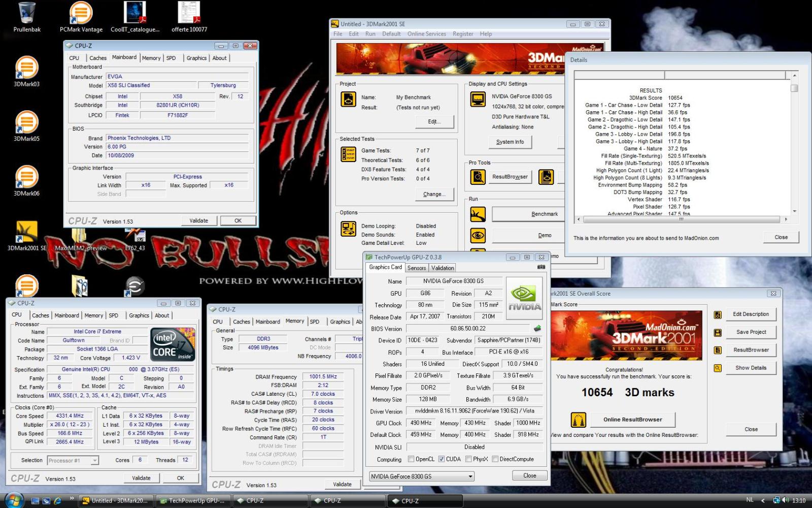Click Validate in Mainboard CPU-Z window

click(x=198, y=220)
